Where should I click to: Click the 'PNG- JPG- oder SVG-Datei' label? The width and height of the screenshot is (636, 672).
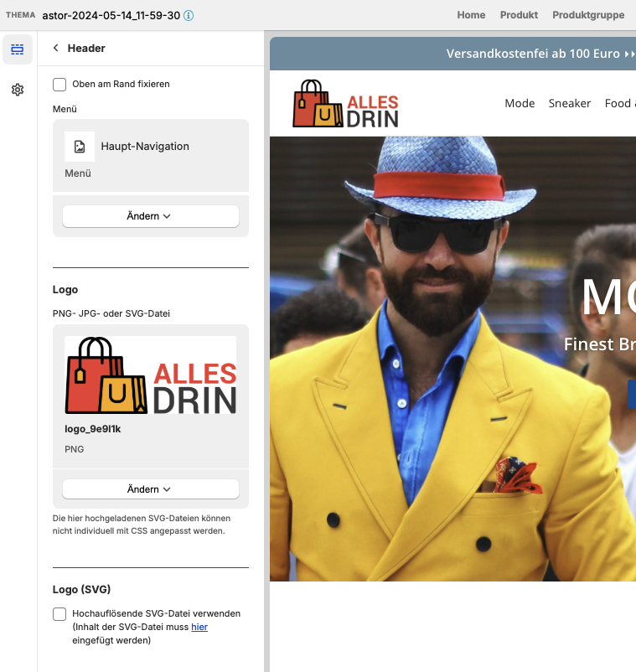pos(111,313)
